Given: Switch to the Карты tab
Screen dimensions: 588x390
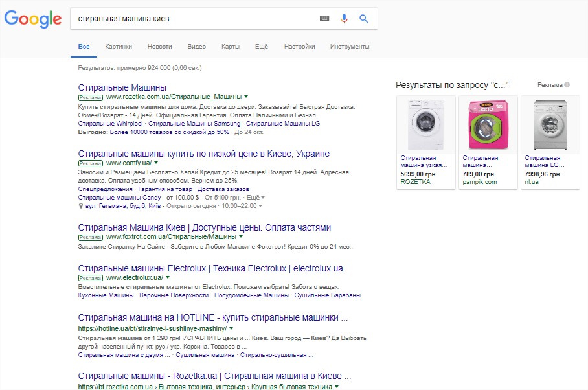Looking at the screenshot, I should (x=231, y=47).
